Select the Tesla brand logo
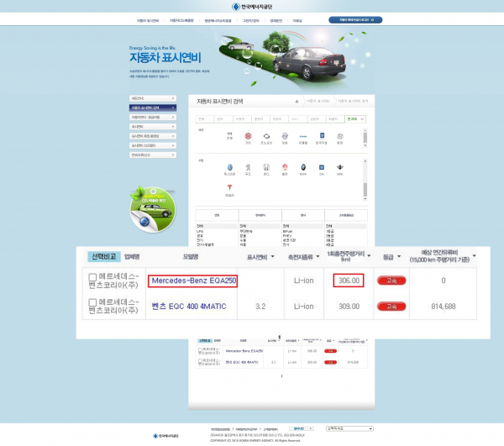The height and width of the screenshot is (446, 504). pyautogui.click(x=229, y=187)
